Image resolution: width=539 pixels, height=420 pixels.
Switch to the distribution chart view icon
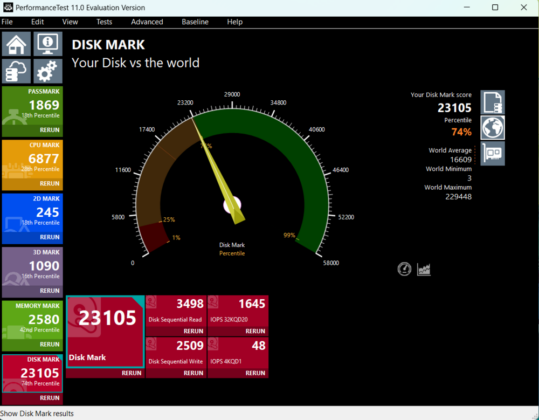(x=424, y=269)
